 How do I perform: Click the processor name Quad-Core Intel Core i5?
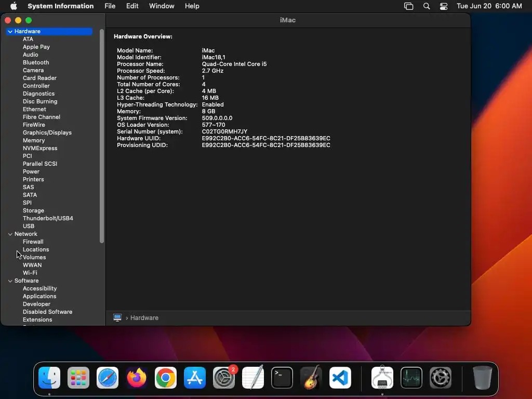234,64
